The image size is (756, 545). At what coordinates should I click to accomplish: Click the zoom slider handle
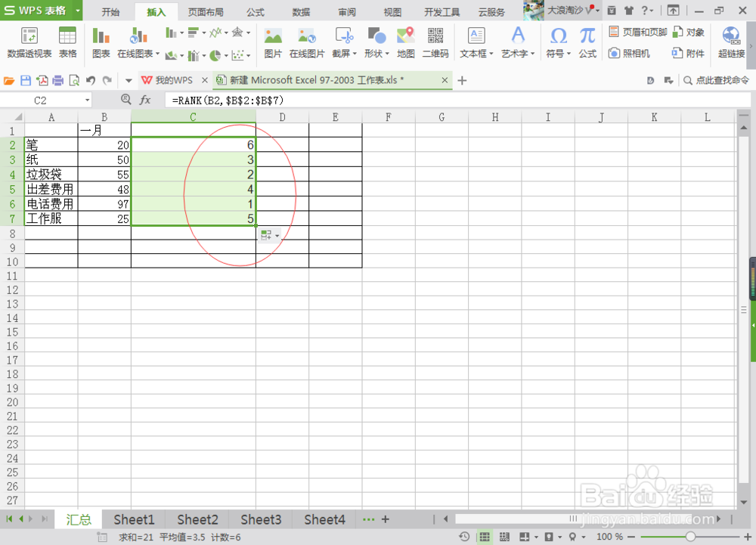tap(690, 537)
